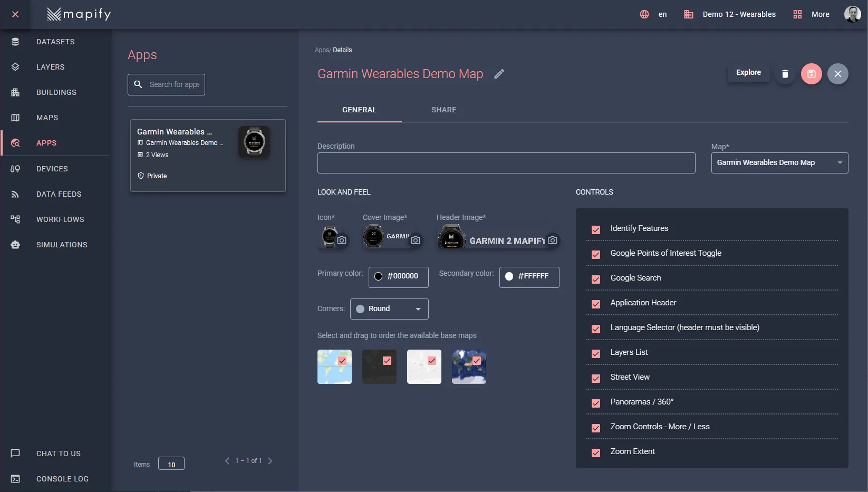Open the Corners Round dropdown
Image resolution: width=868 pixels, height=492 pixels.
pyautogui.click(x=389, y=309)
